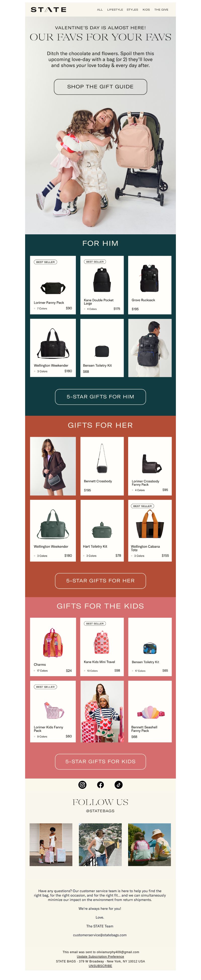Open Bennett Crossbody product image
This screenshot has width=201, height=980.
tap(102, 458)
